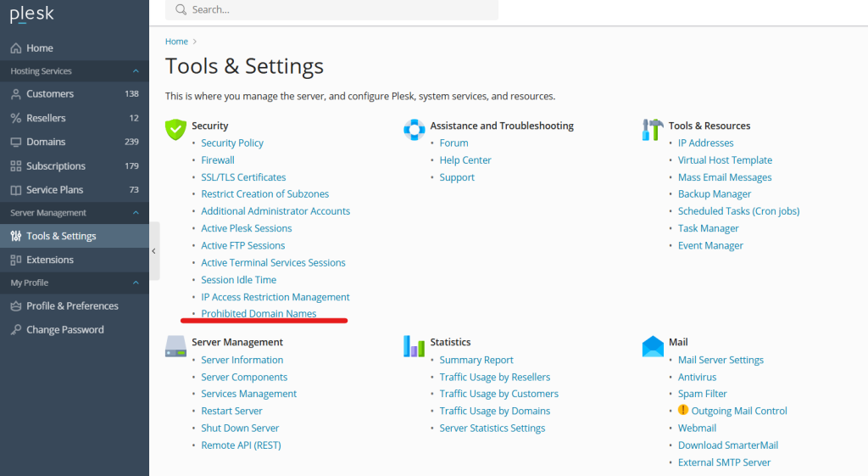Click the Domains monitor icon
This screenshot has width=868, height=476.
16,142
